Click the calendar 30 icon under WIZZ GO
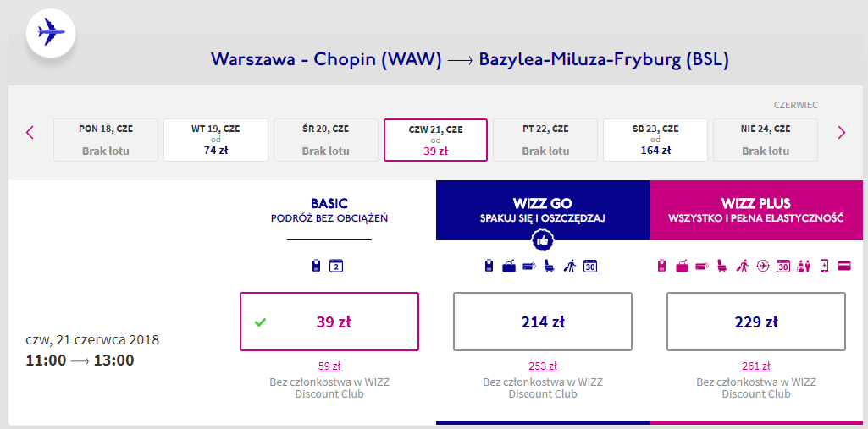 click(x=590, y=267)
